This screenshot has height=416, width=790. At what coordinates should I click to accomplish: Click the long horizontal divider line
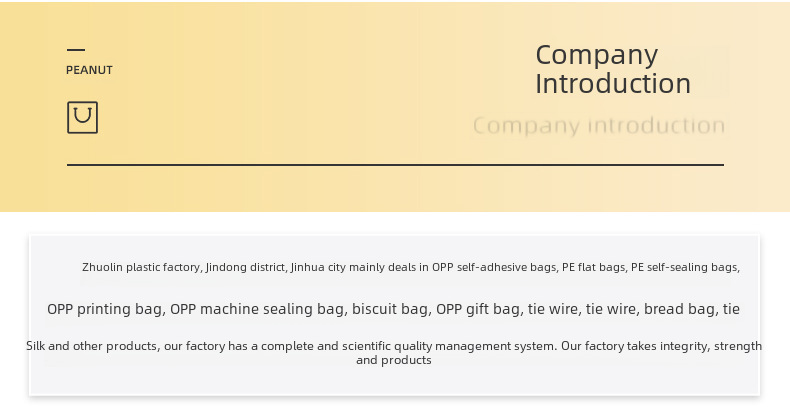(x=396, y=165)
